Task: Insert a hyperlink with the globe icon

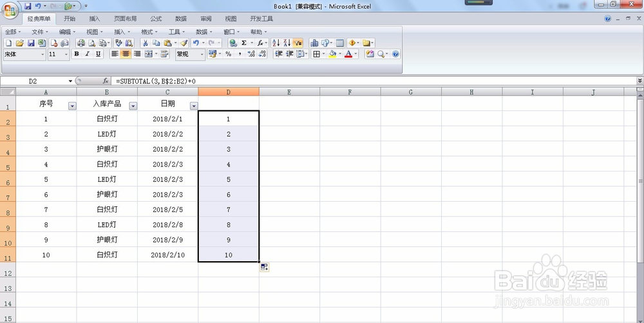Action: tap(233, 43)
